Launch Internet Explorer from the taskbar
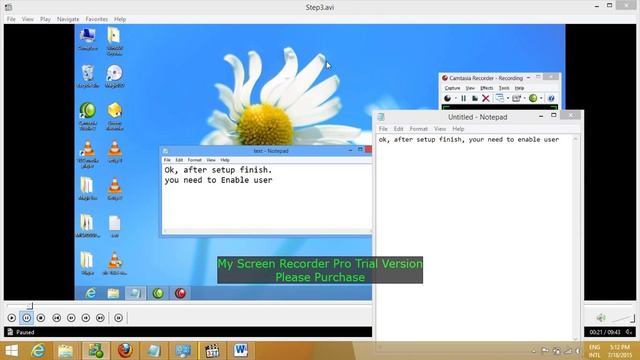The image size is (640, 360). click(38, 351)
